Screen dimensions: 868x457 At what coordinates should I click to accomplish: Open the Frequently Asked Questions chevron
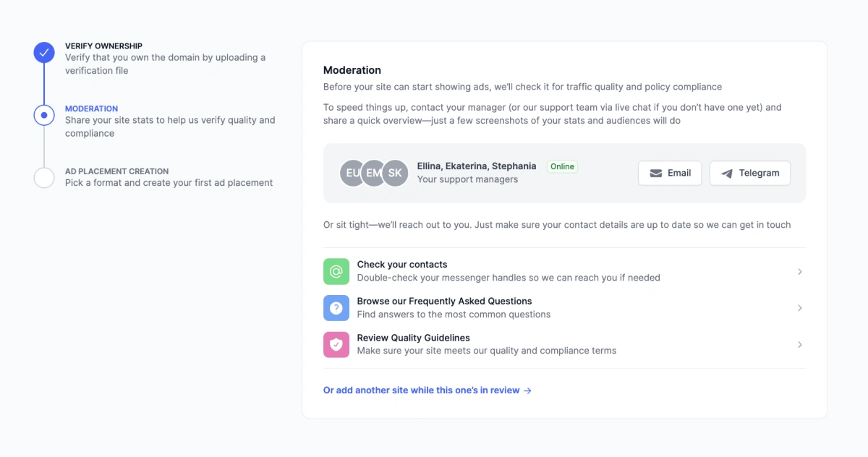click(x=799, y=308)
